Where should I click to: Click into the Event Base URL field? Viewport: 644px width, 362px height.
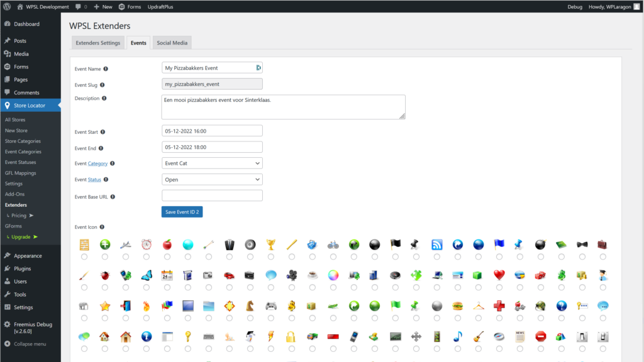point(212,196)
